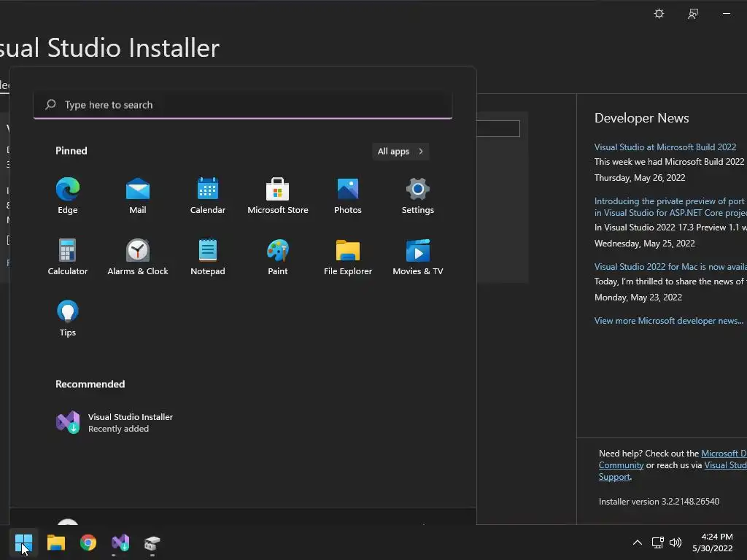The height and width of the screenshot is (560, 747).
Task: Click the Start button on taskbar
Action: [23, 542]
